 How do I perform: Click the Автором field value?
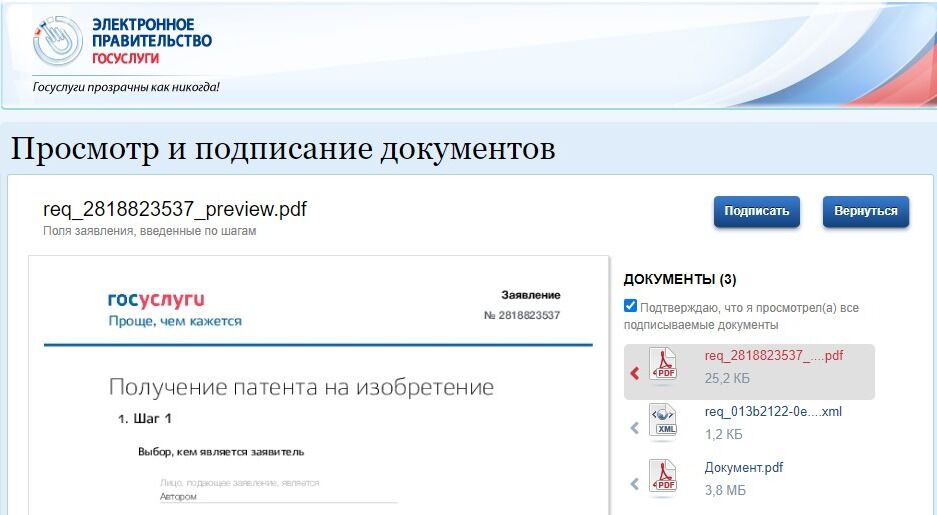178,496
